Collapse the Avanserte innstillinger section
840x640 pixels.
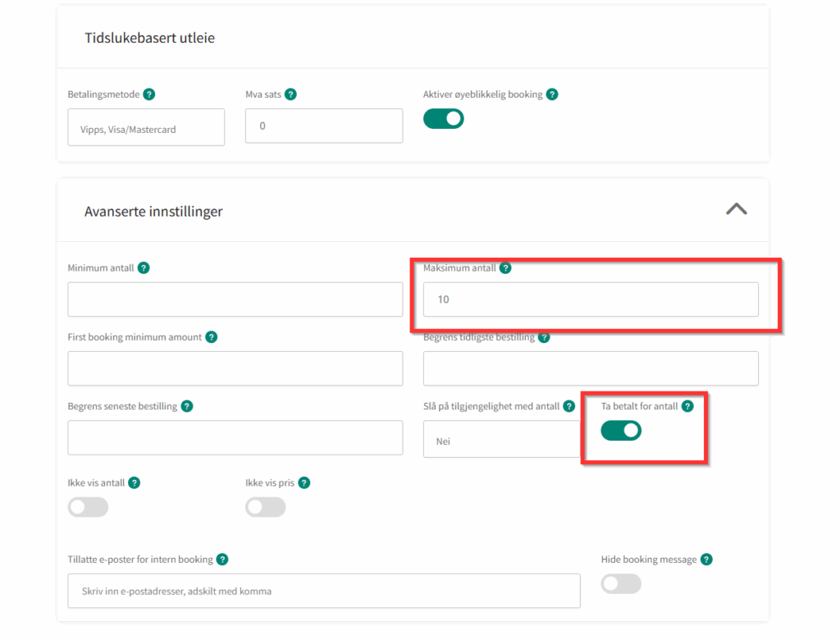tap(736, 209)
